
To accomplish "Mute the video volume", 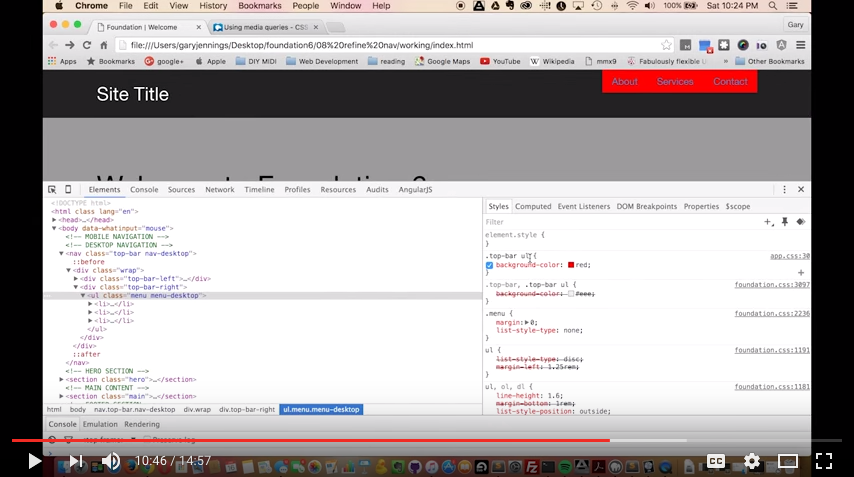I will click(x=111, y=461).
